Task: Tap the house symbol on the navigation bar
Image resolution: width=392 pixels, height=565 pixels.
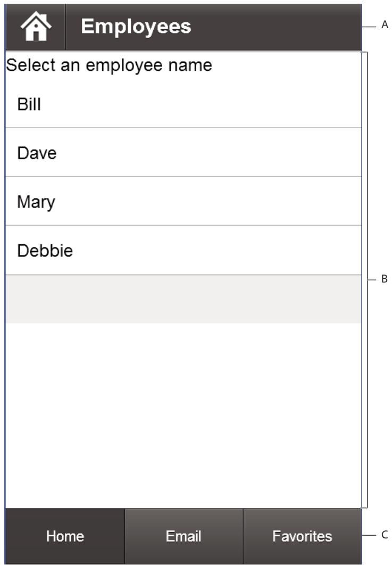Action: 35,25
